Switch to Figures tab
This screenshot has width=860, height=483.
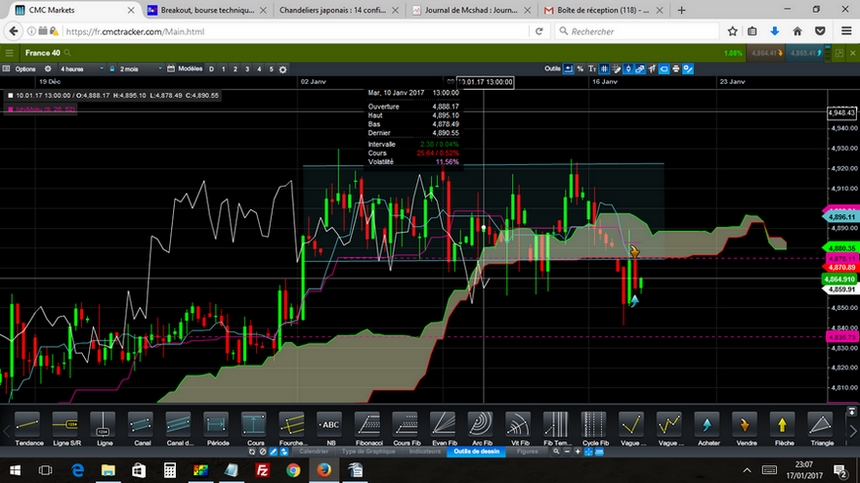(x=527, y=452)
